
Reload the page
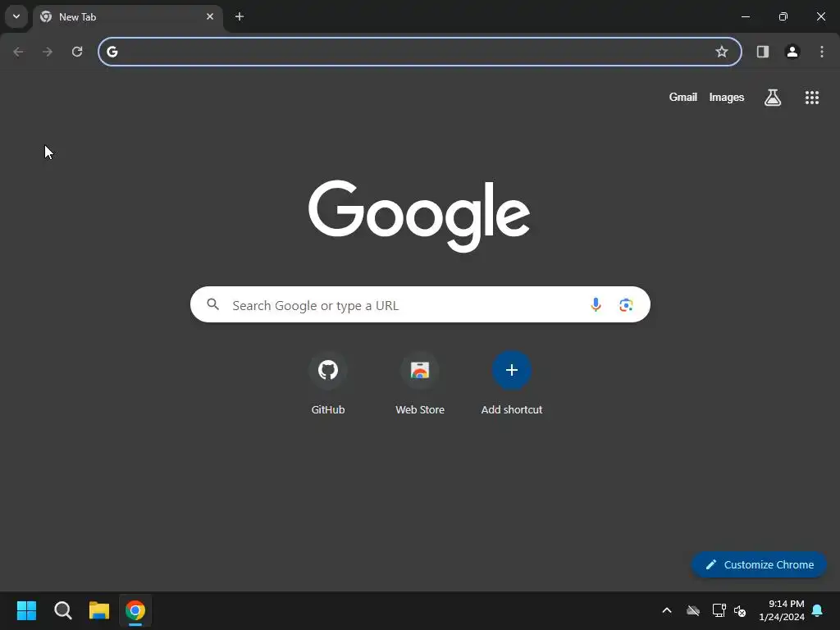77,52
